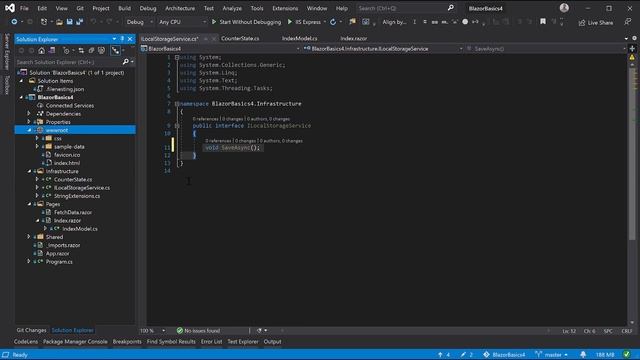Click the new item icon in toolbar

[x=44, y=22]
